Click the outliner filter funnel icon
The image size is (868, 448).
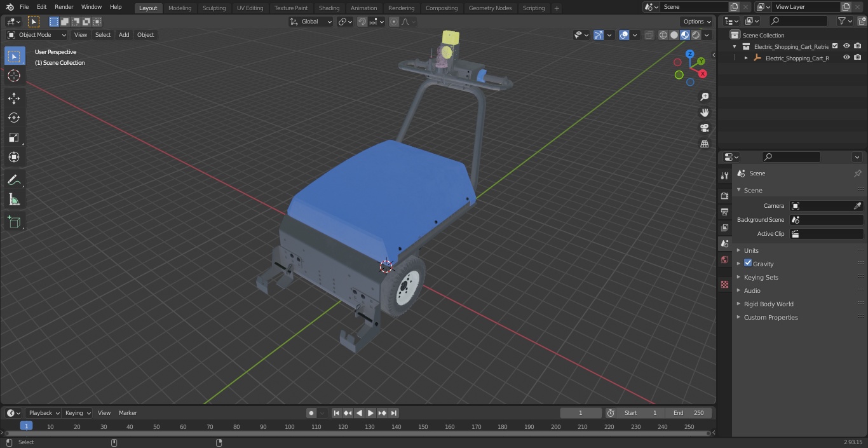coord(842,21)
